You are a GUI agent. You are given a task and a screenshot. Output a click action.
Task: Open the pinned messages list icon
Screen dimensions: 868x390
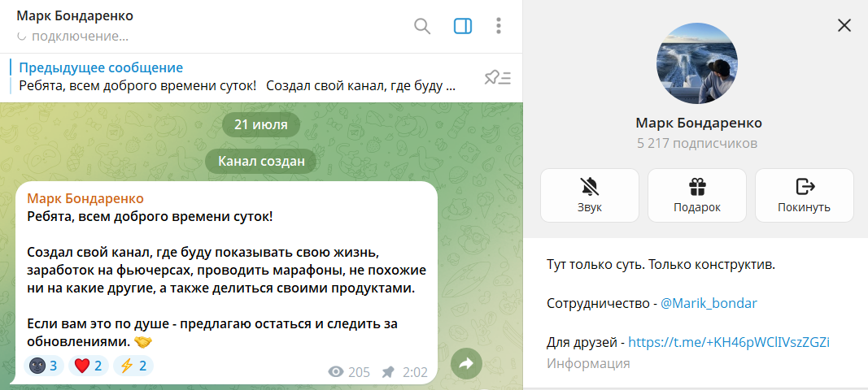pos(498,78)
